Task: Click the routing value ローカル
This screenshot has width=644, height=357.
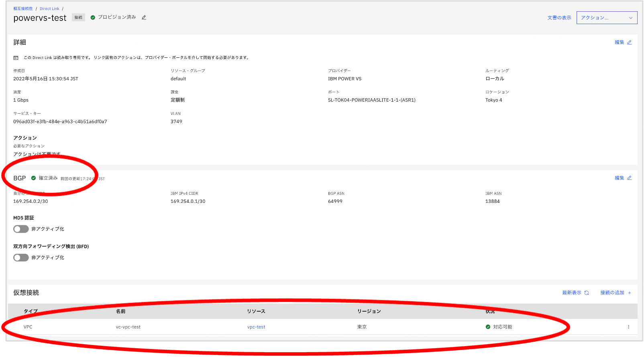Action: (x=495, y=79)
